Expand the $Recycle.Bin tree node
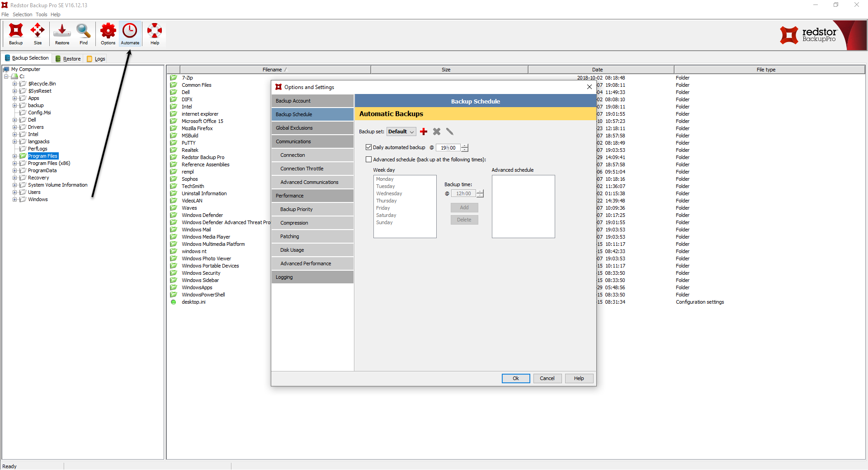 point(14,84)
